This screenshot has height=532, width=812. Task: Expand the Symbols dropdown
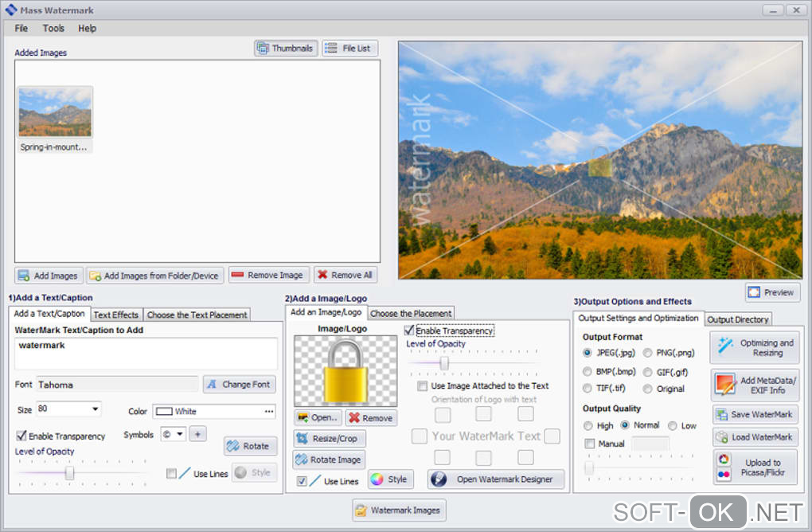point(180,434)
